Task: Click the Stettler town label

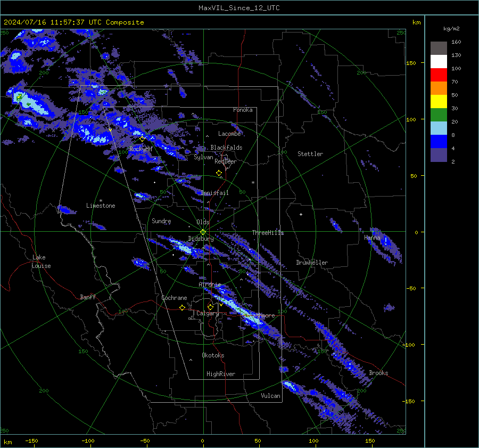Action: (x=310, y=154)
